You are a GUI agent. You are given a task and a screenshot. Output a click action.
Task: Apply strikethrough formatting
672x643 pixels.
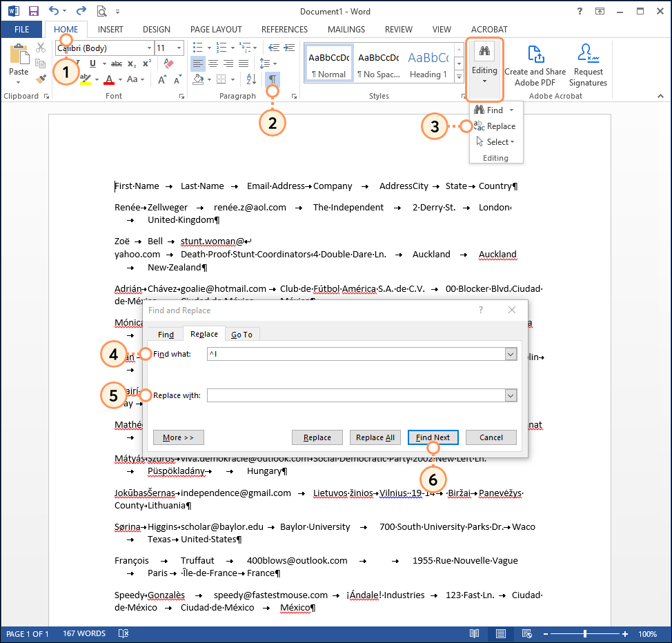pos(116,63)
